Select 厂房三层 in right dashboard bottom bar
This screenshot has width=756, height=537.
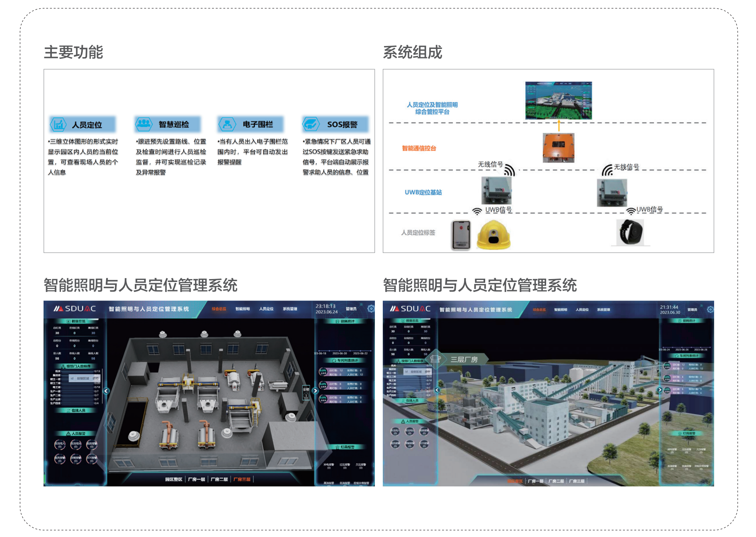tap(576, 481)
